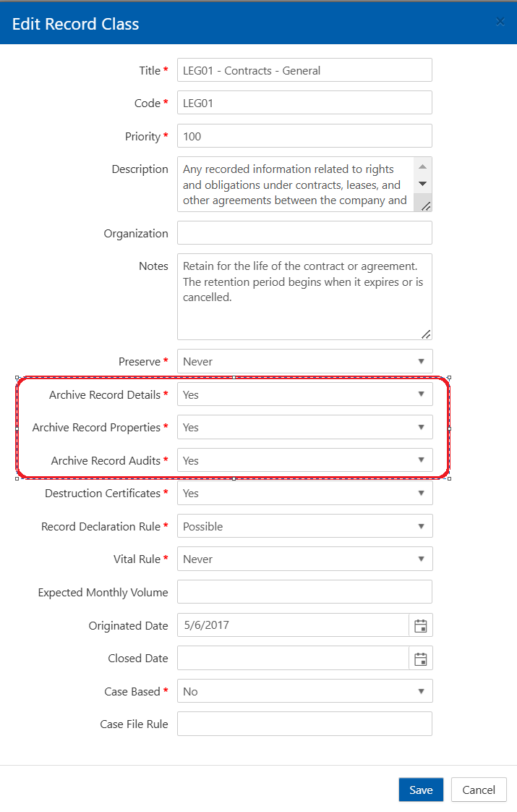Viewport: 517px width, 812px height.
Task: Open the Closed Date calendar picker
Action: [x=420, y=659]
